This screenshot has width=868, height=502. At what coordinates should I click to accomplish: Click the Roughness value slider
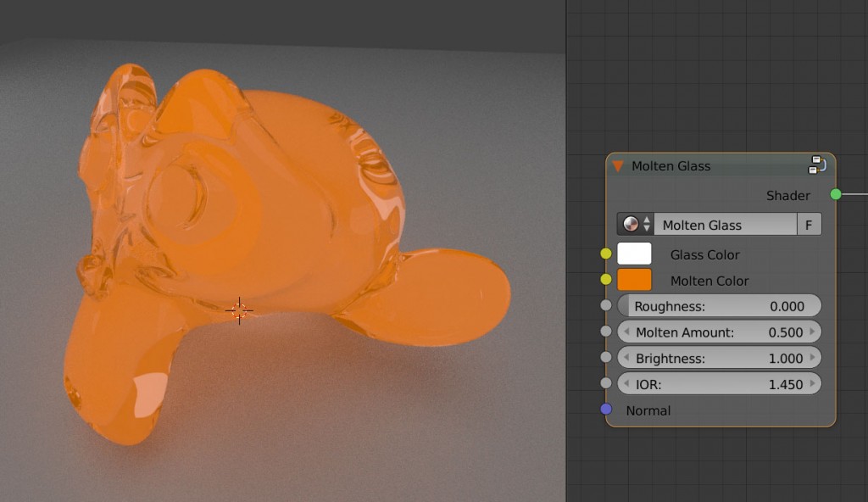click(x=719, y=305)
